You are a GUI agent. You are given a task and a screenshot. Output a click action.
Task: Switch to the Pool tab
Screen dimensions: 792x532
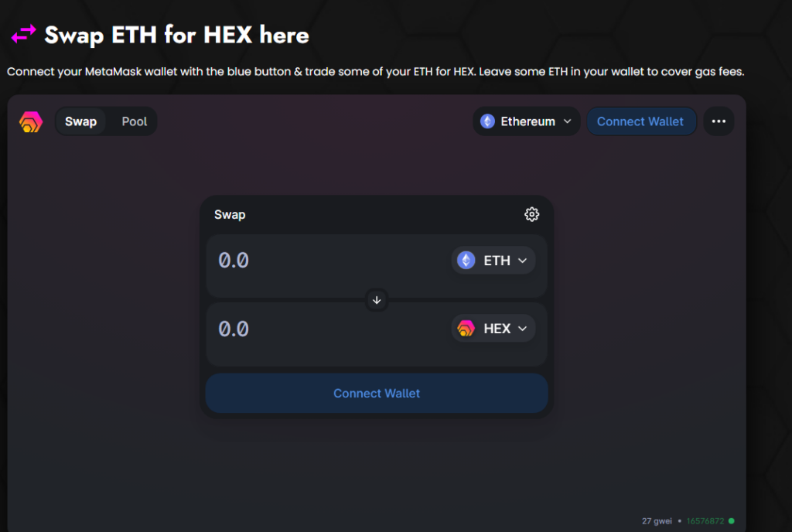[134, 121]
